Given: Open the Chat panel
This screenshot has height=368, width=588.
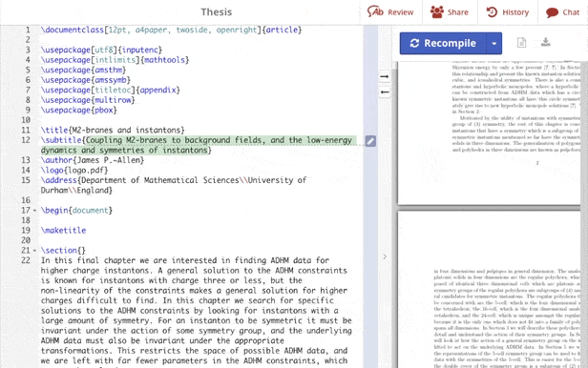Looking at the screenshot, I should (x=562, y=12).
